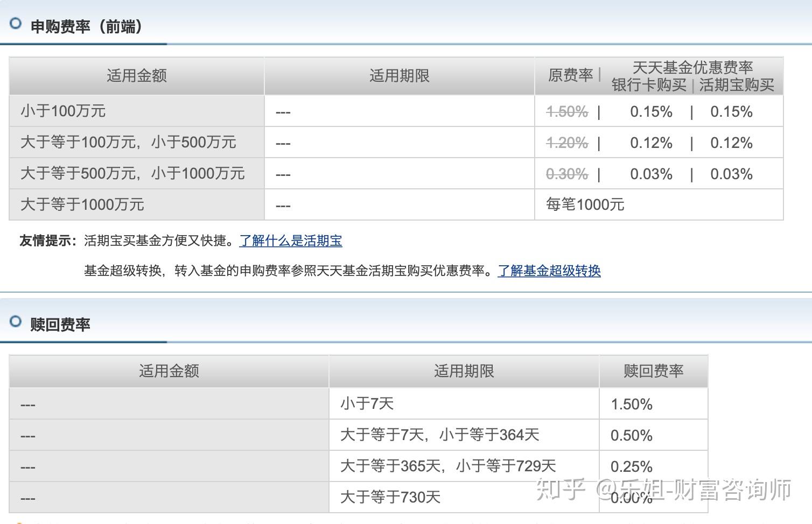
Task: Select the strikethrough 0.30% original rate
Action: (x=566, y=174)
